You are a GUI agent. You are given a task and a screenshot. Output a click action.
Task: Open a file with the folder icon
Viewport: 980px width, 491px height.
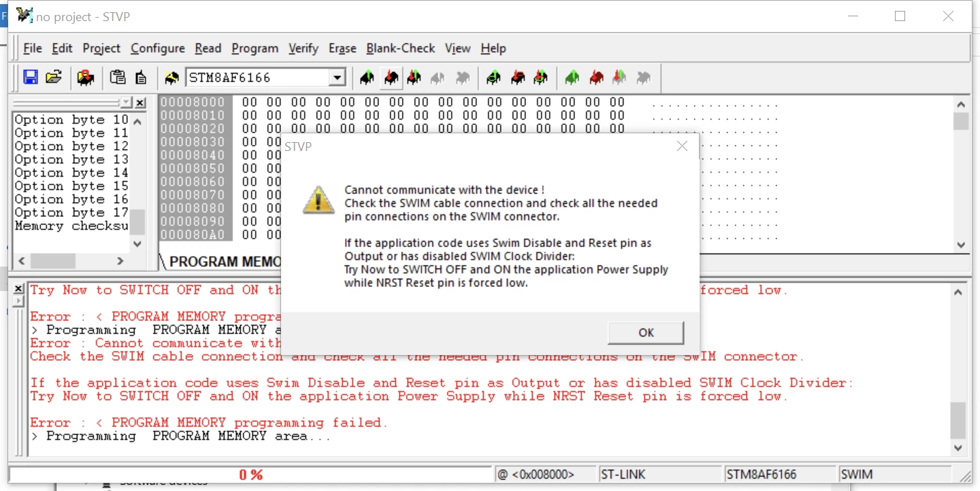click(54, 78)
